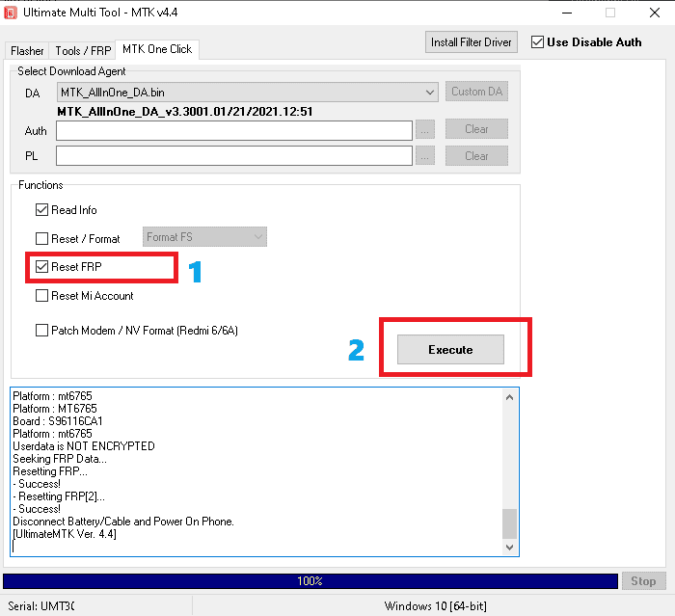Clear the Auth field

[476, 129]
